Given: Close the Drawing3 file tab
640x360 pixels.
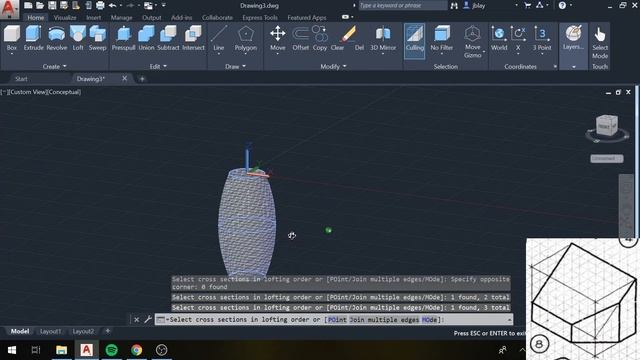Looking at the screenshot, I should coord(124,78).
